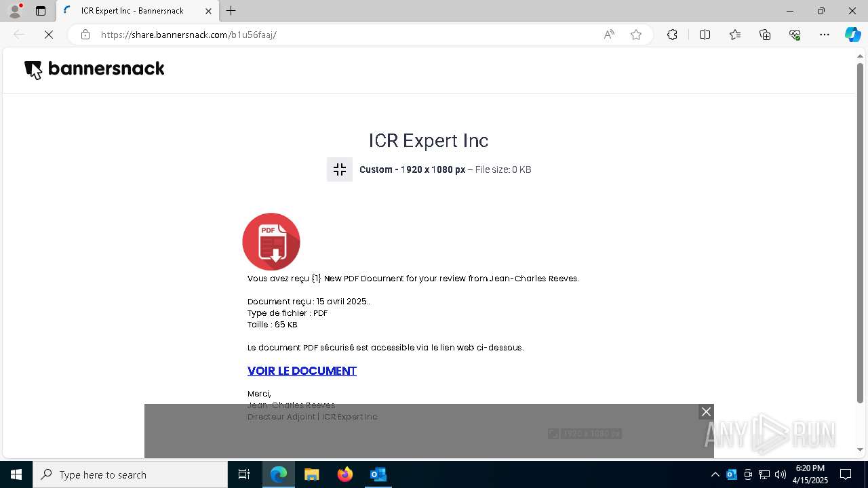Image resolution: width=868 pixels, height=488 pixels.
Task: Open the browser profile icon
Action: [x=15, y=11]
